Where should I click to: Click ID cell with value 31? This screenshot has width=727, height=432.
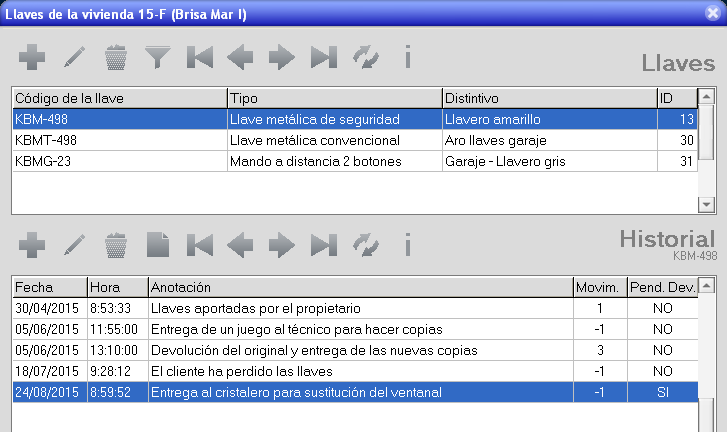coord(677,161)
